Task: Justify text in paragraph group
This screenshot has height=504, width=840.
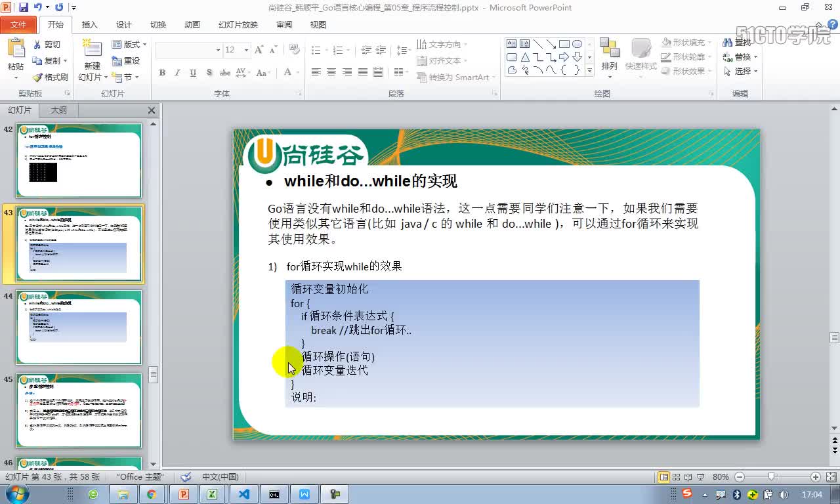Action: point(362,72)
